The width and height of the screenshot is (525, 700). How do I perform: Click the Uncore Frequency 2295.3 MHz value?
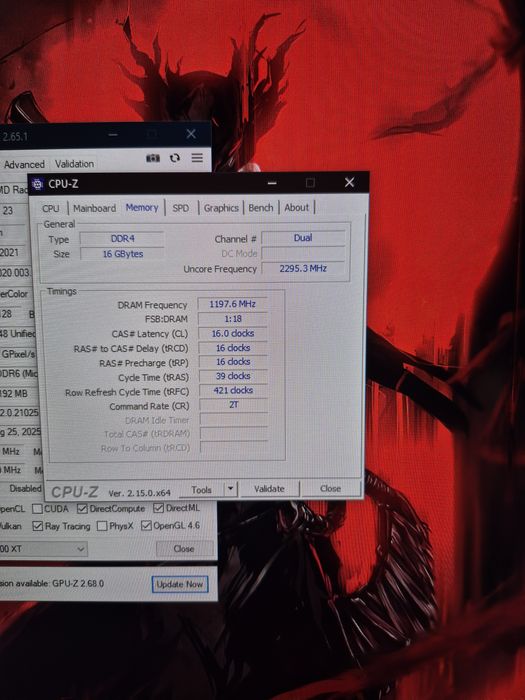tap(303, 269)
